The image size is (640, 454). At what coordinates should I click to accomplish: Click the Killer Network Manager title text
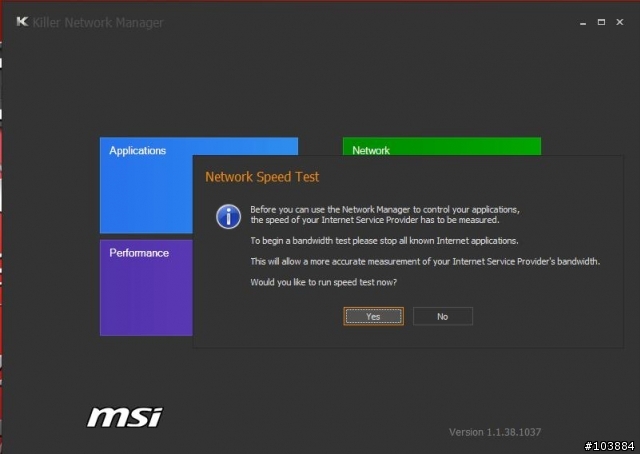coord(98,22)
